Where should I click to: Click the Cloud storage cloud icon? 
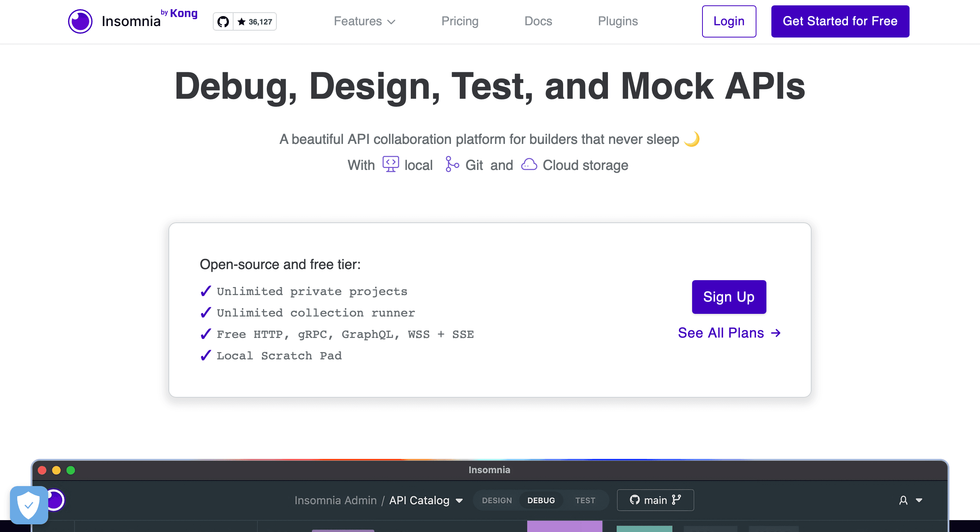click(x=529, y=165)
